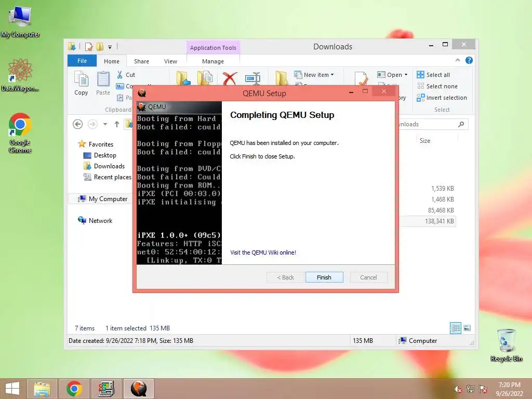This screenshot has height=399, width=532.
Task: Select Network in navigation pane
Action: click(x=95, y=220)
